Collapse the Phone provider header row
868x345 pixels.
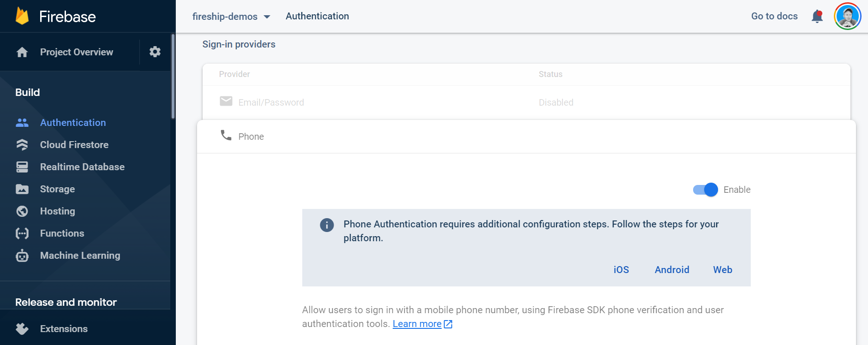click(526, 137)
